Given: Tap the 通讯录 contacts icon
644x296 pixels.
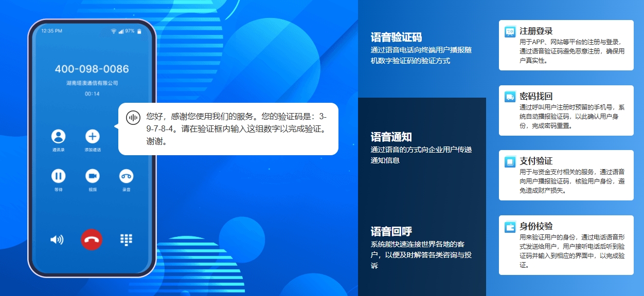Looking at the screenshot, I should pyautogui.click(x=58, y=136).
